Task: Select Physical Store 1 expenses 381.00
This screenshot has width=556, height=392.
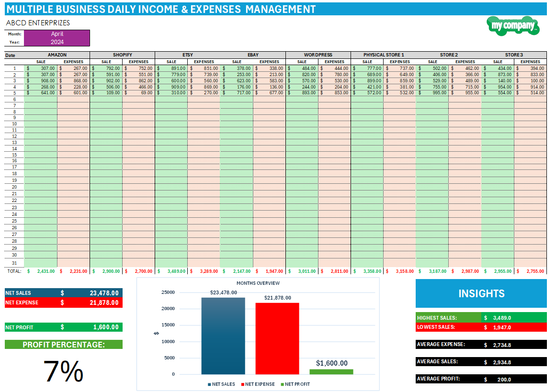Action: 399,87
